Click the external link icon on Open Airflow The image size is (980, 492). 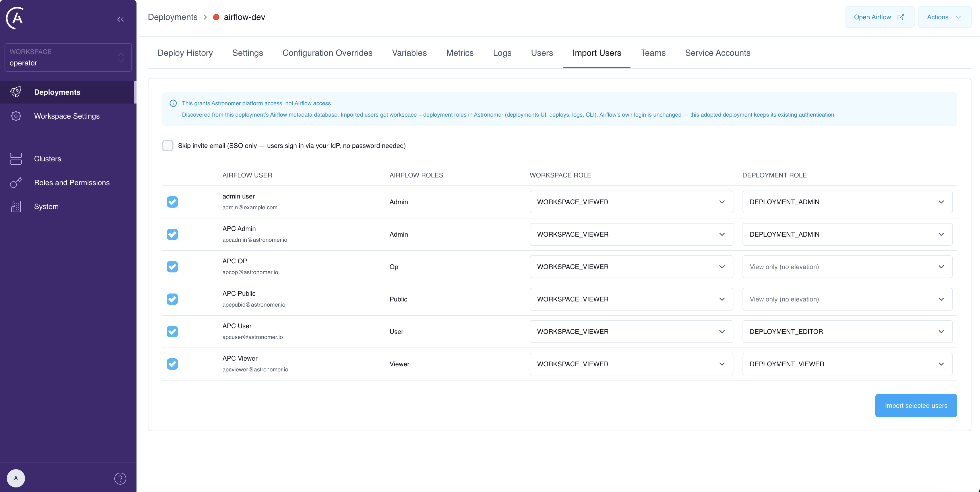901,17
